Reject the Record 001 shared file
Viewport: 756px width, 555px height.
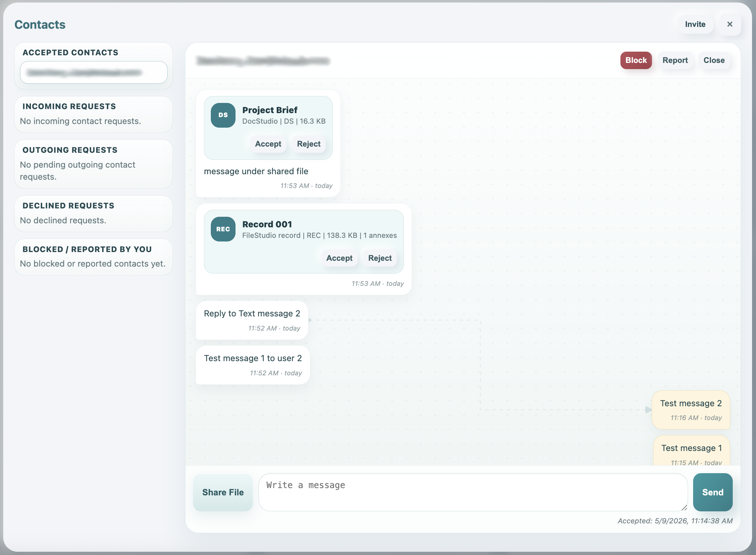coord(380,258)
